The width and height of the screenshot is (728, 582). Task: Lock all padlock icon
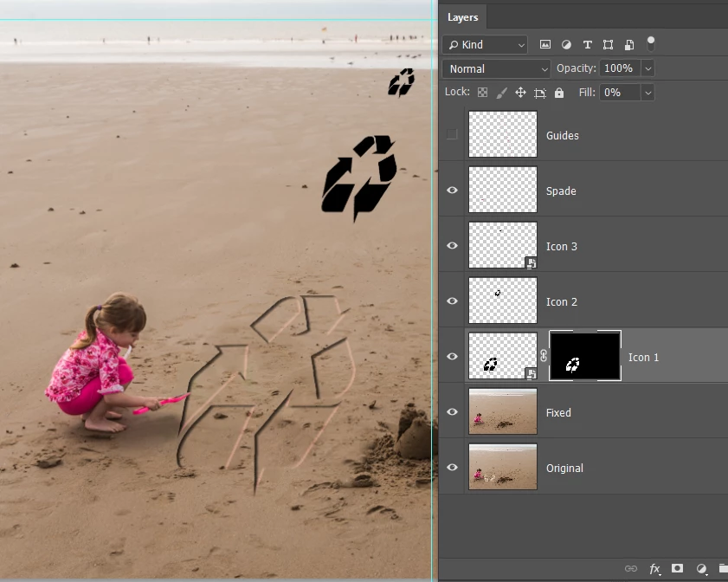click(559, 93)
